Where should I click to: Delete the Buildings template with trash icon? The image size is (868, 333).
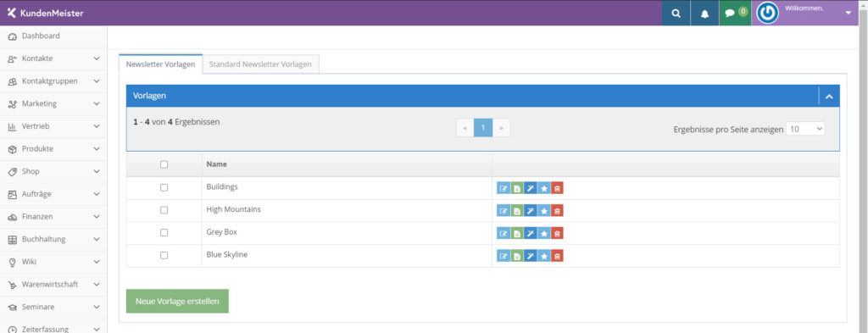tap(557, 188)
